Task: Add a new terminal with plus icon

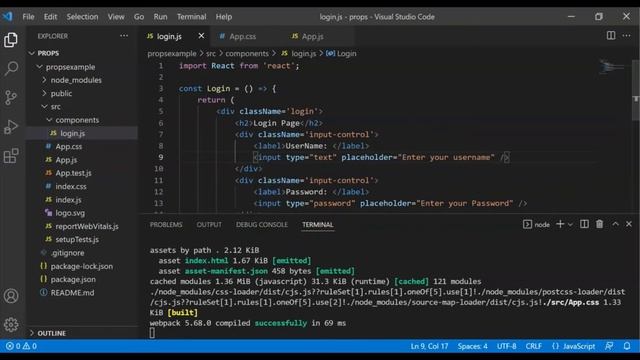Action: (560, 224)
